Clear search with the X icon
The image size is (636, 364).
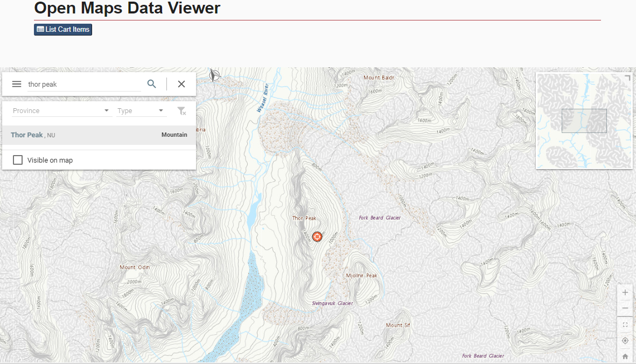[181, 84]
